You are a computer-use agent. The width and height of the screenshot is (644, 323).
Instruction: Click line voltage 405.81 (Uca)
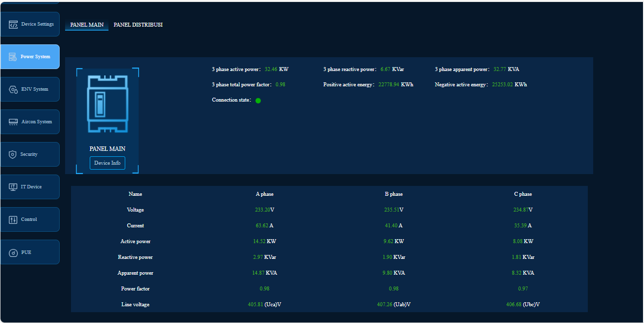point(264,305)
